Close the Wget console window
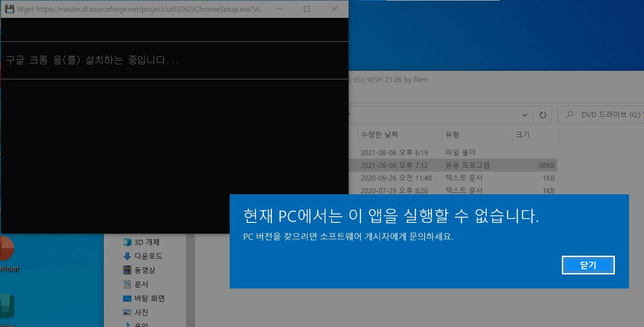Image resolution: width=644 pixels, height=327 pixels. [x=334, y=9]
